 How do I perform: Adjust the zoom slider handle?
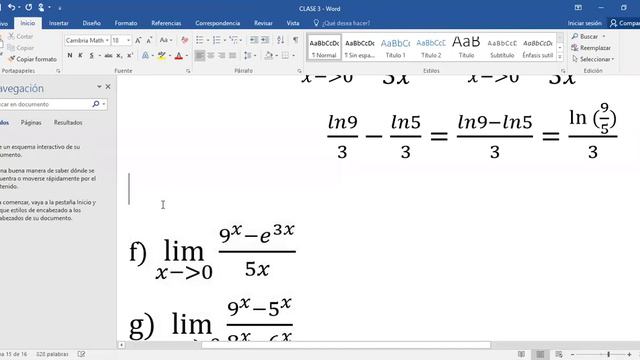tap(608, 354)
